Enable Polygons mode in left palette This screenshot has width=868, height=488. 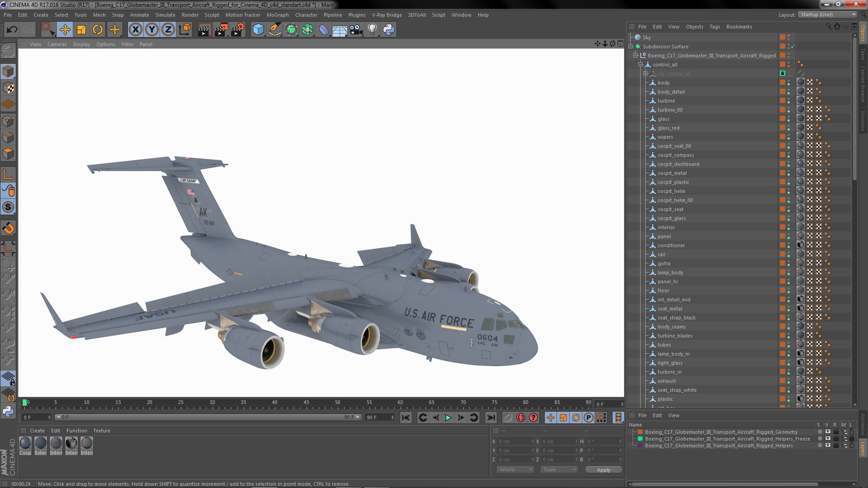click(8, 154)
